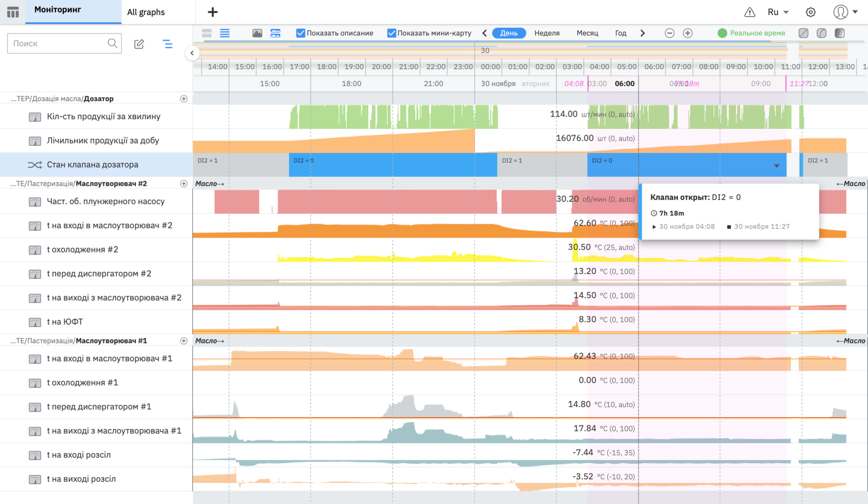
Task: Click the list tree icon next to edit
Action: (167, 44)
